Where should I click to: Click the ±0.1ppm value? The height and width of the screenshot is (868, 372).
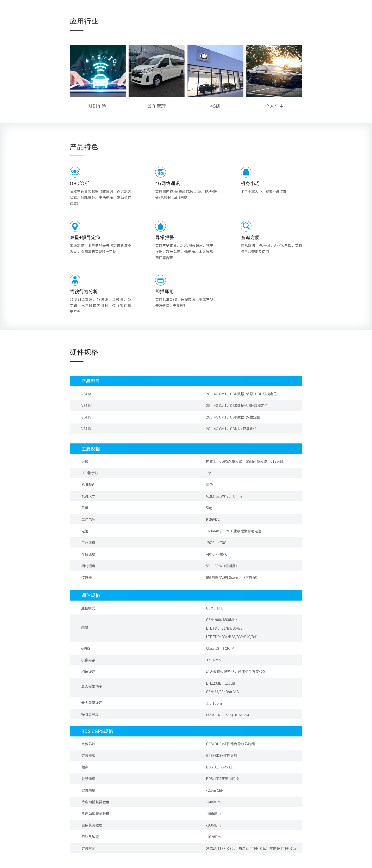pyautogui.click(x=214, y=704)
